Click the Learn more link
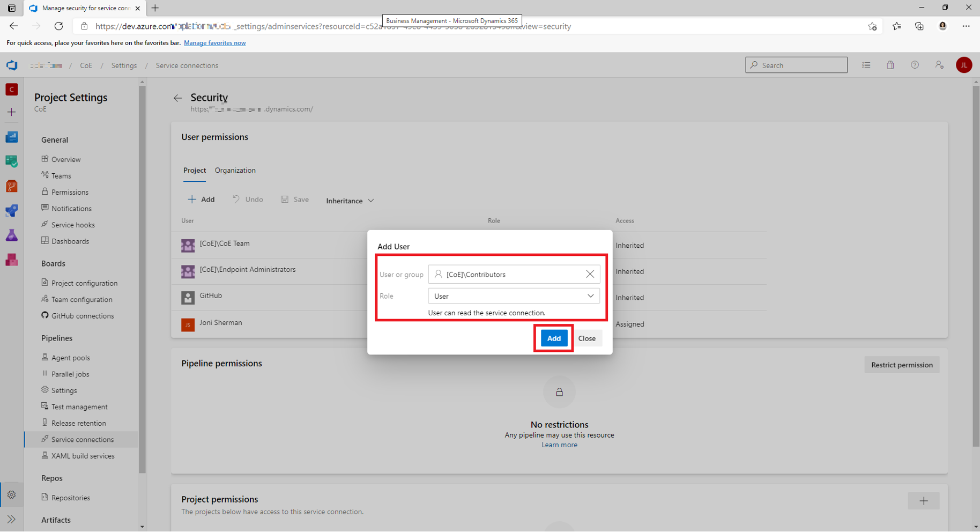 (x=559, y=445)
